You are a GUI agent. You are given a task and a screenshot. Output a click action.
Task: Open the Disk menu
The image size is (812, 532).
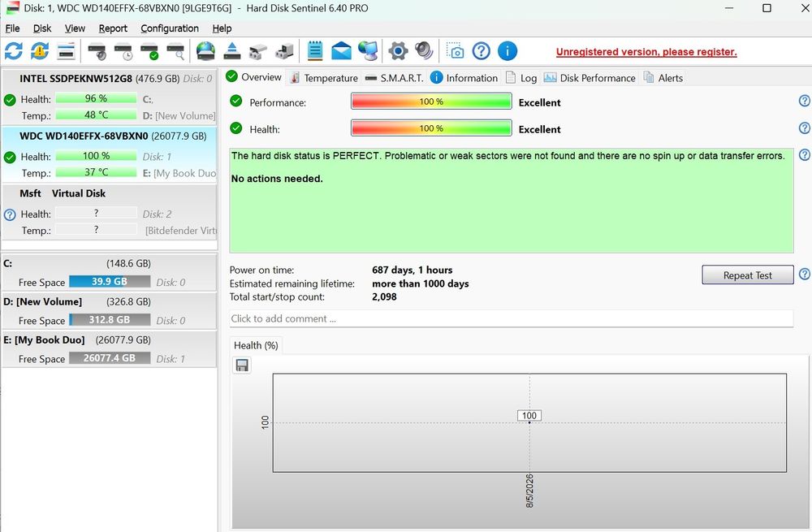(42, 28)
